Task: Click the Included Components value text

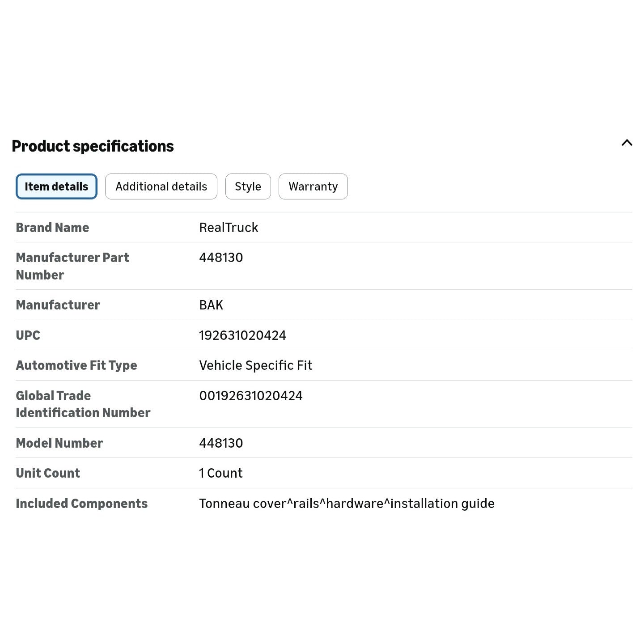Action: pos(347,504)
